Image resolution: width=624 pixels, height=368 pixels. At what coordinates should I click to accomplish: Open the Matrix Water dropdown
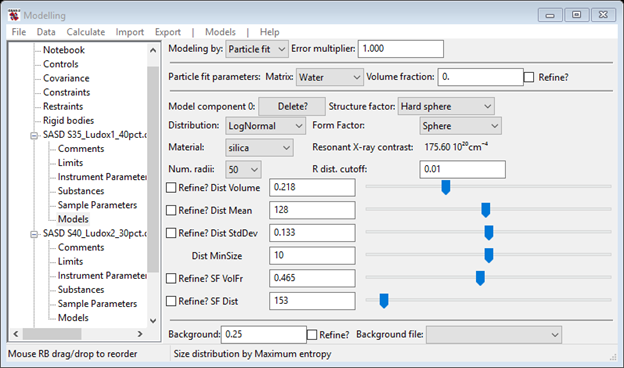[x=330, y=77]
